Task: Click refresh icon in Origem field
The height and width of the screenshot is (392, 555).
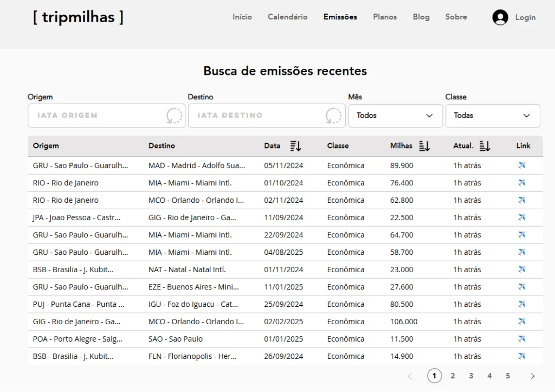Action: pos(174,115)
